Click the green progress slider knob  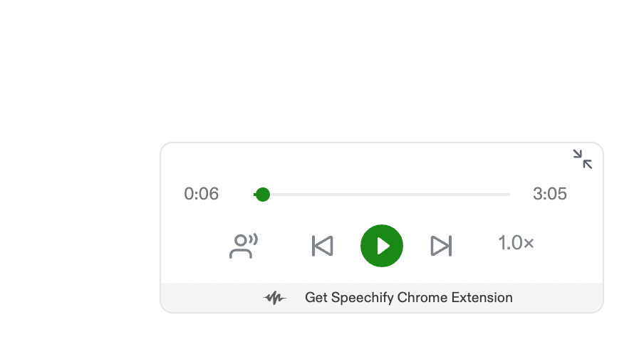[262, 195]
